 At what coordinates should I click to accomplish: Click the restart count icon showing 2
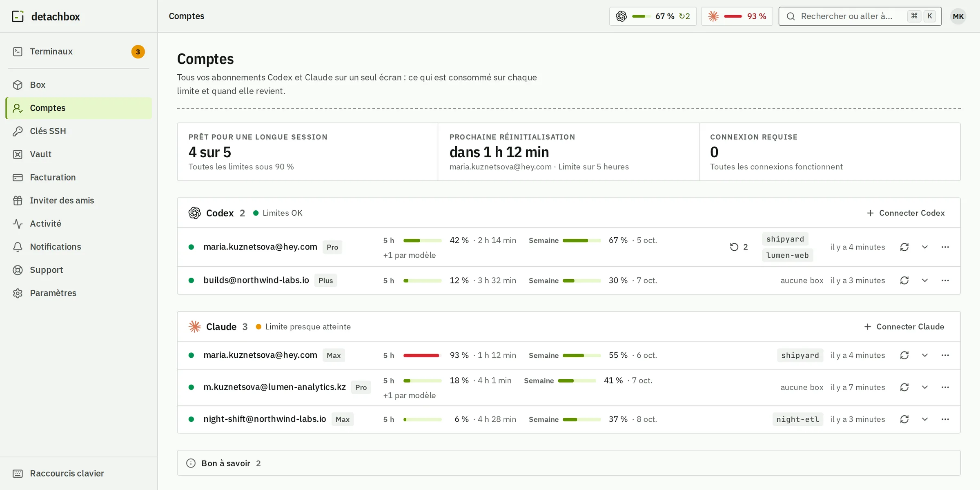click(739, 247)
